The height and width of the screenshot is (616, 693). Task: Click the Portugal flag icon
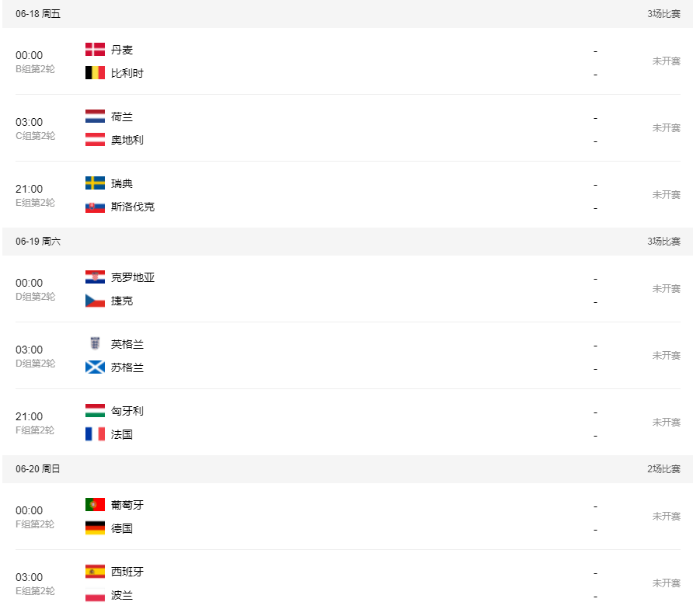point(95,505)
